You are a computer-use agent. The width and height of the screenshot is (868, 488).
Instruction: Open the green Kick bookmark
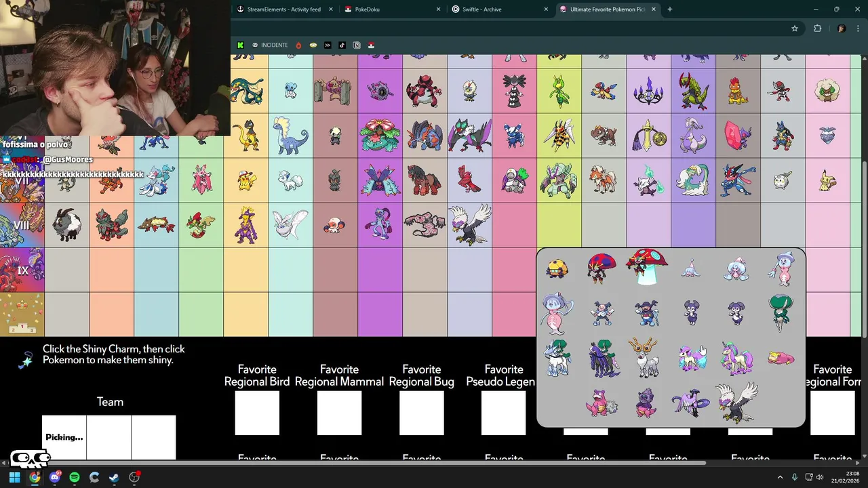[240, 45]
